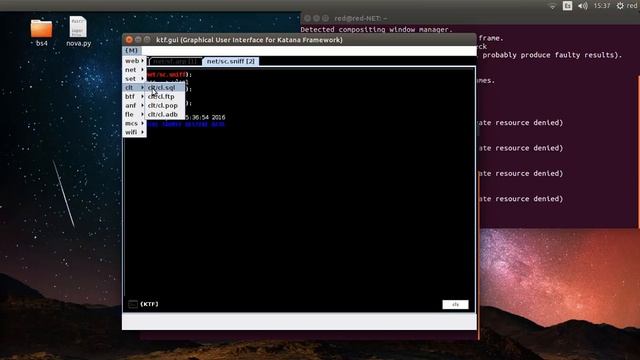Click the cls button in ktf.gui
This screenshot has width=640, height=360.
click(x=455, y=304)
